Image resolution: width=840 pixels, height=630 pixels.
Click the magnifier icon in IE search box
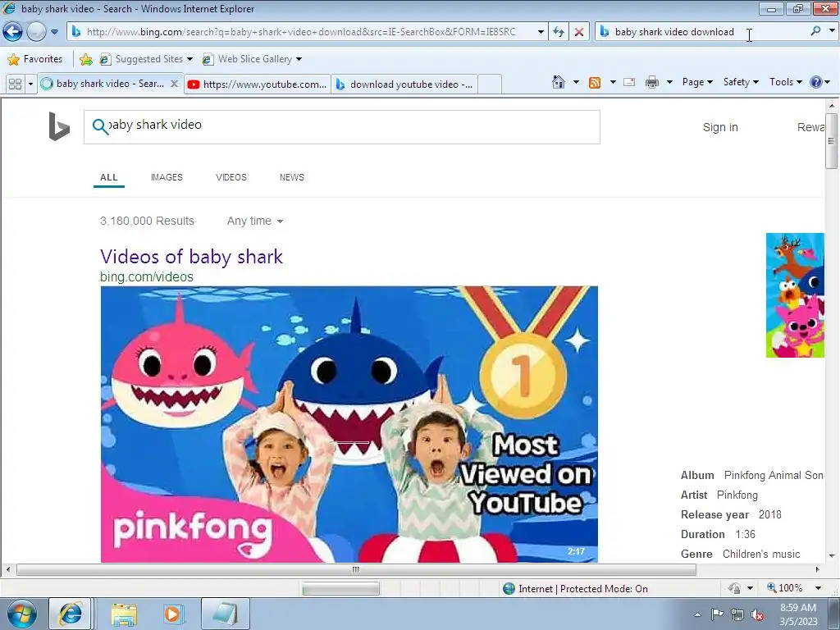tap(815, 32)
